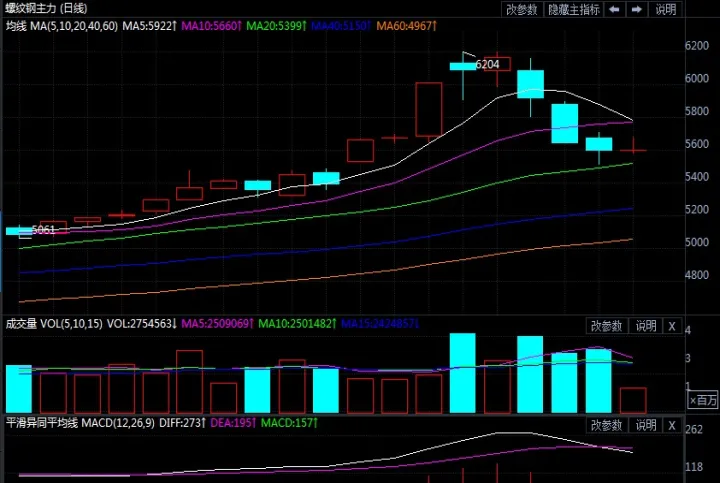Click 改参数 in the MACD panel
This screenshot has width=720, height=483.
(606, 424)
